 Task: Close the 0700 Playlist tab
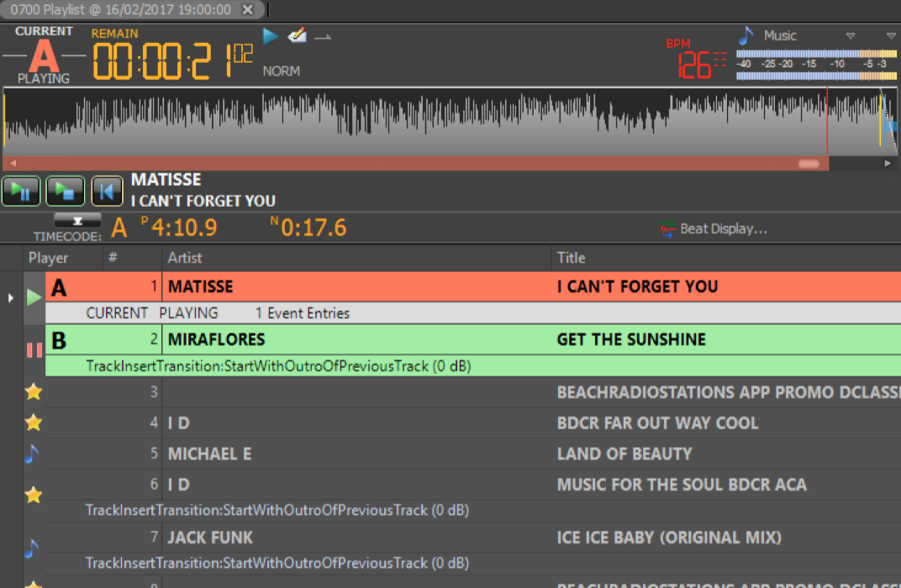pyautogui.click(x=247, y=10)
